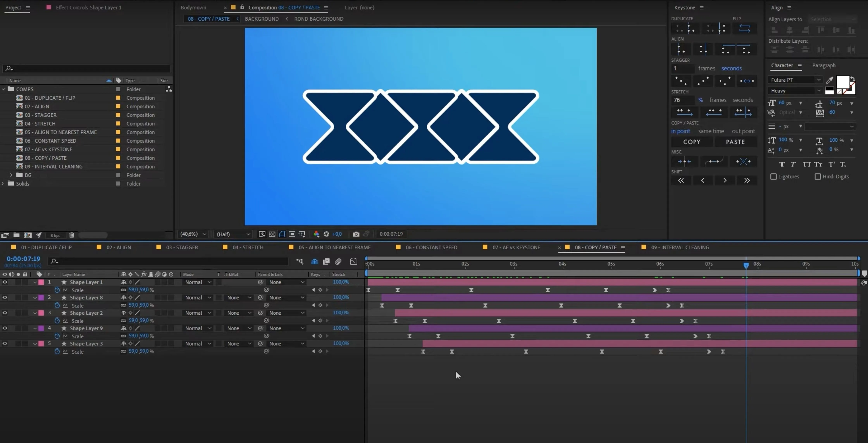Hide Shape Layer 3 with eye toggle

click(5, 343)
